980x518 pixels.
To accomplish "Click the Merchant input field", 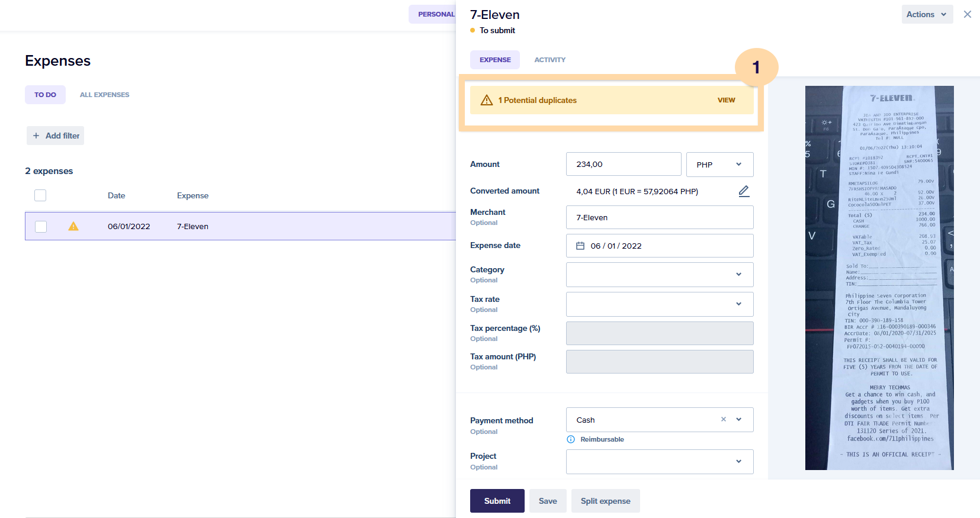I will 660,217.
